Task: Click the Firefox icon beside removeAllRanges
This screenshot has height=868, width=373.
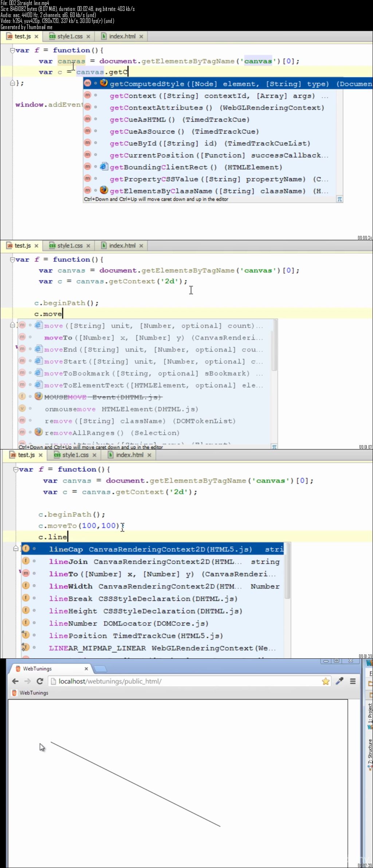Action: 39,432
